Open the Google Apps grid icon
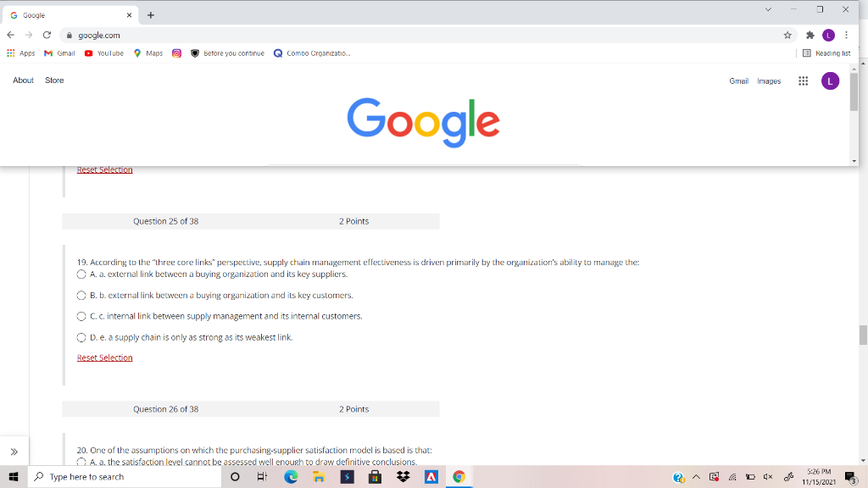Screen dimensions: 868x488 (x=803, y=80)
